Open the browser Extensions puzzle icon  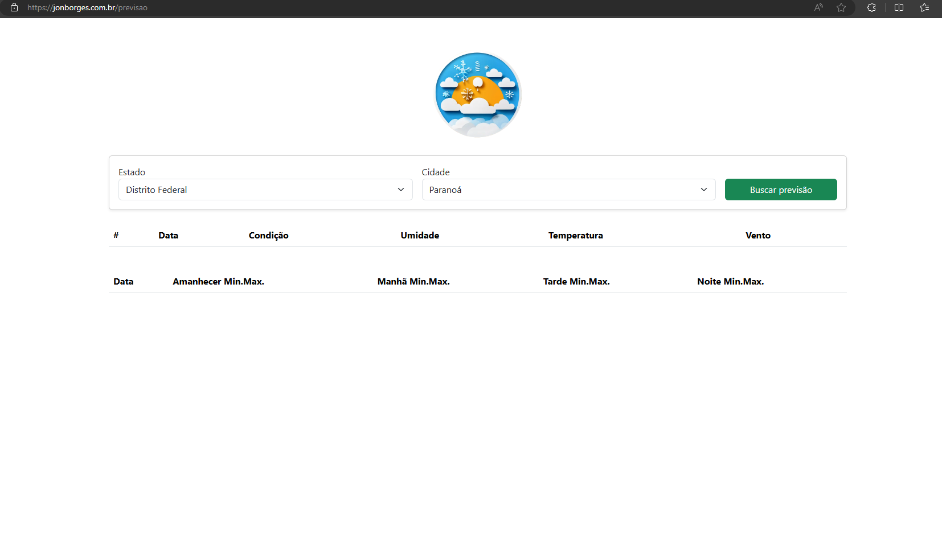[871, 7]
